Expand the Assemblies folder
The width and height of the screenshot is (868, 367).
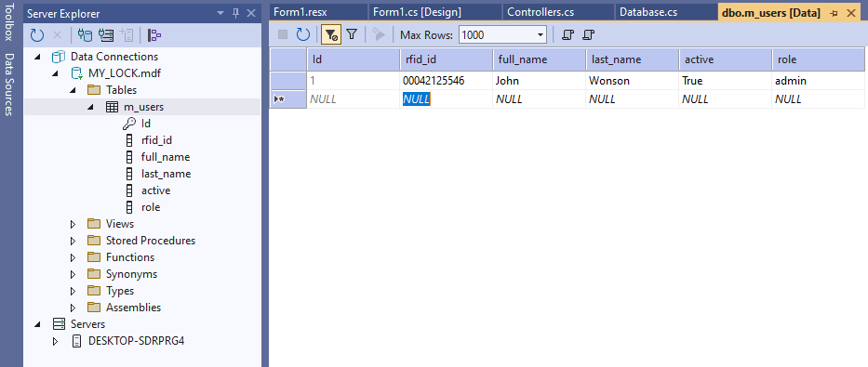click(73, 308)
